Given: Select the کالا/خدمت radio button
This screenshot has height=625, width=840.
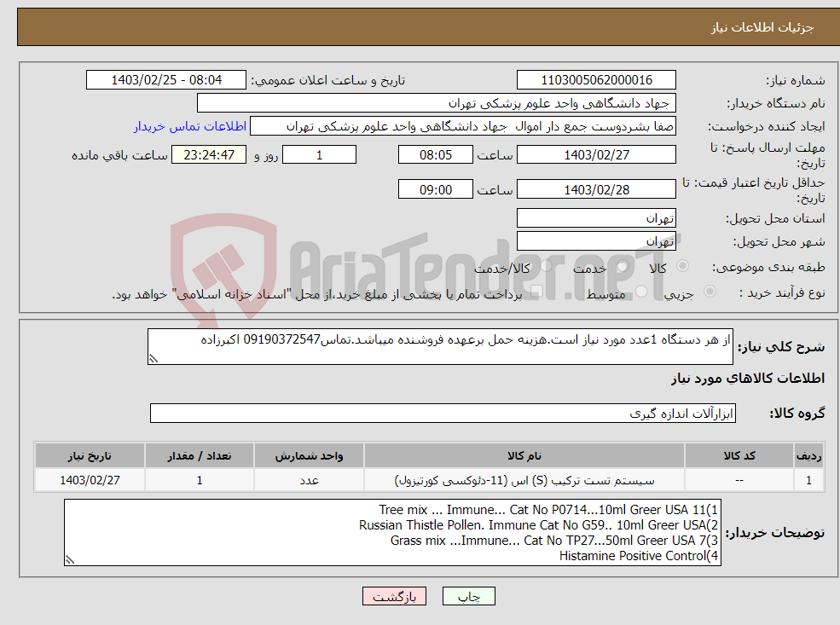Looking at the screenshot, I should (x=546, y=266).
